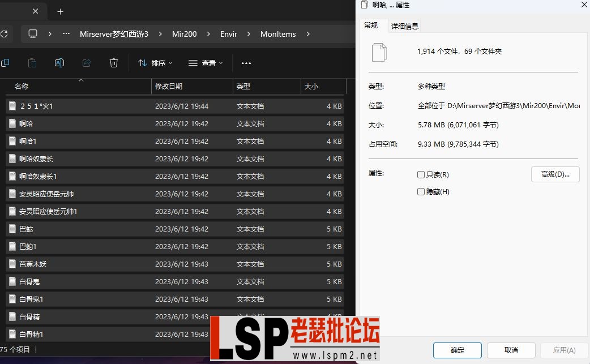This screenshot has height=364, width=590.
Task: Expand the chevron after Mir200 breadcrumb
Action: (x=208, y=34)
